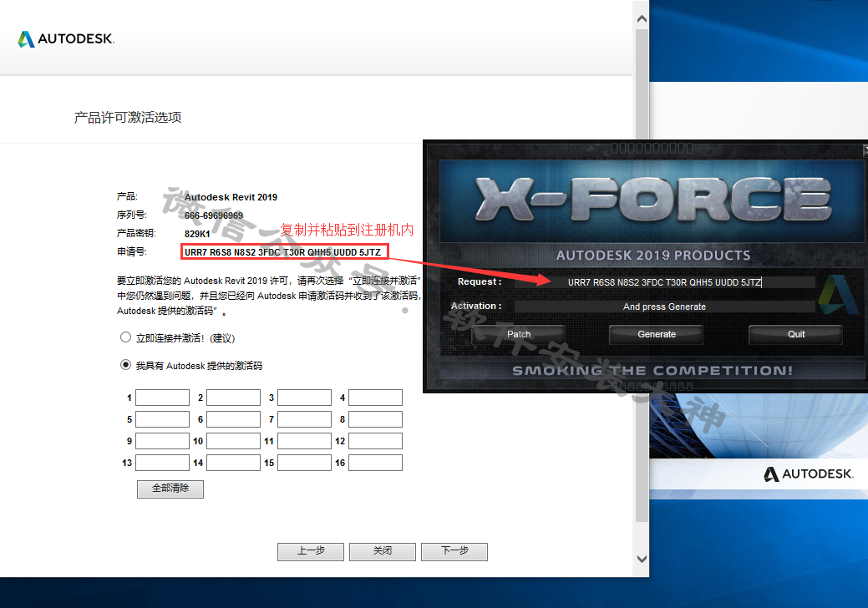Image resolution: width=868 pixels, height=608 pixels.
Task: Click the X-FORCE banner logo
Action: pos(653,200)
